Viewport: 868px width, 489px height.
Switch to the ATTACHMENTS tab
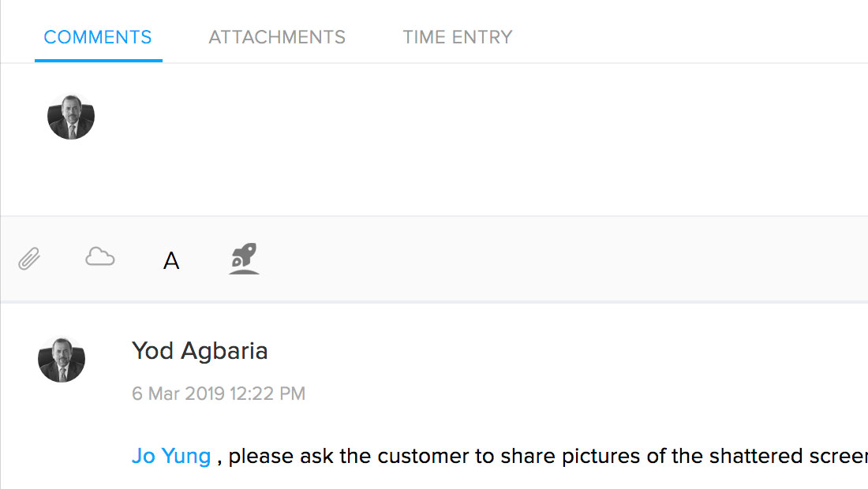click(277, 37)
